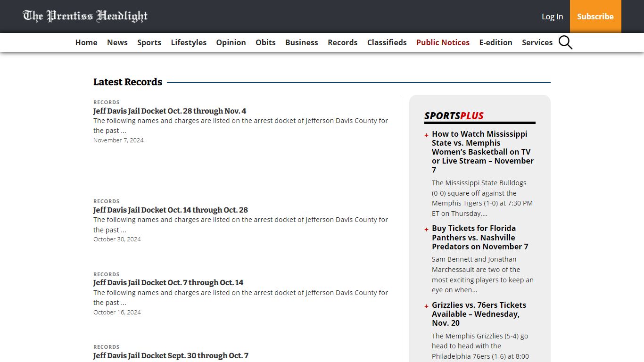Open the Public Notices menu item
Image resolution: width=644 pixels, height=362 pixels.
point(443,42)
